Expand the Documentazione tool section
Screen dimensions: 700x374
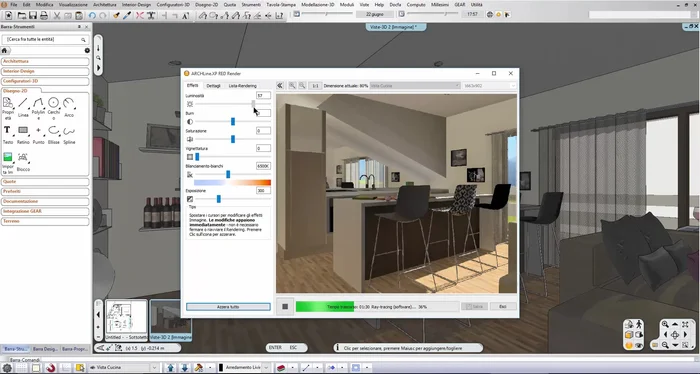click(x=45, y=201)
